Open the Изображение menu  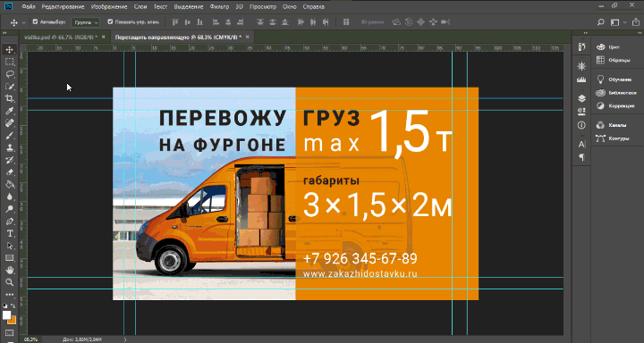point(110,6)
